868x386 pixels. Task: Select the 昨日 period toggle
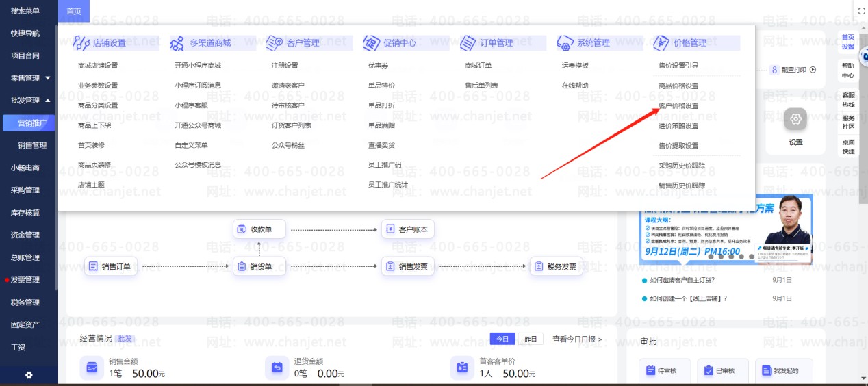click(531, 339)
